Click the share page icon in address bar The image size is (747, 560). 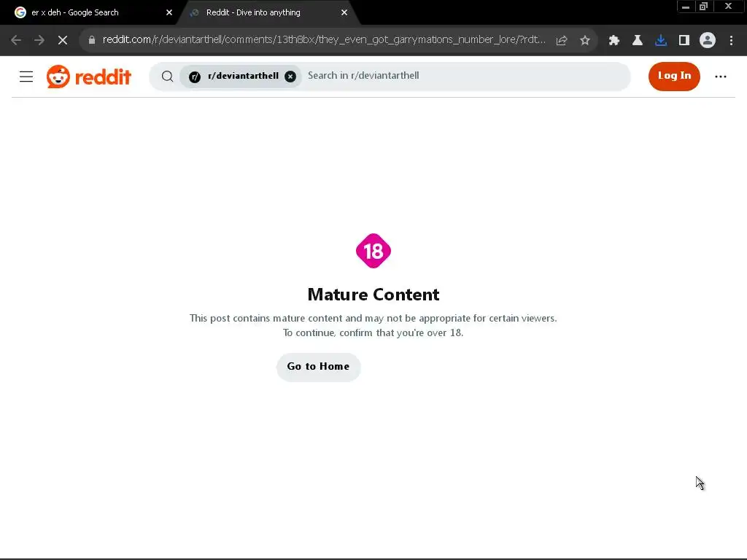(562, 41)
